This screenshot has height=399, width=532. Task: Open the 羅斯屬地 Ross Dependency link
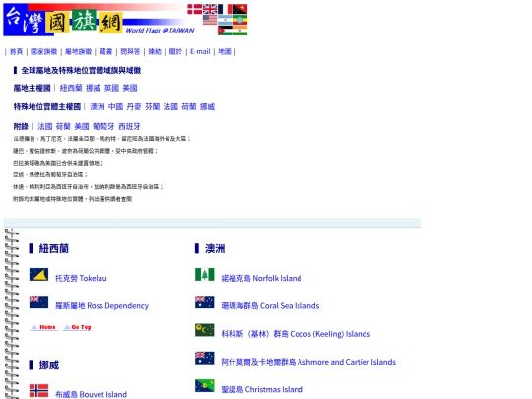pyautogui.click(x=102, y=306)
